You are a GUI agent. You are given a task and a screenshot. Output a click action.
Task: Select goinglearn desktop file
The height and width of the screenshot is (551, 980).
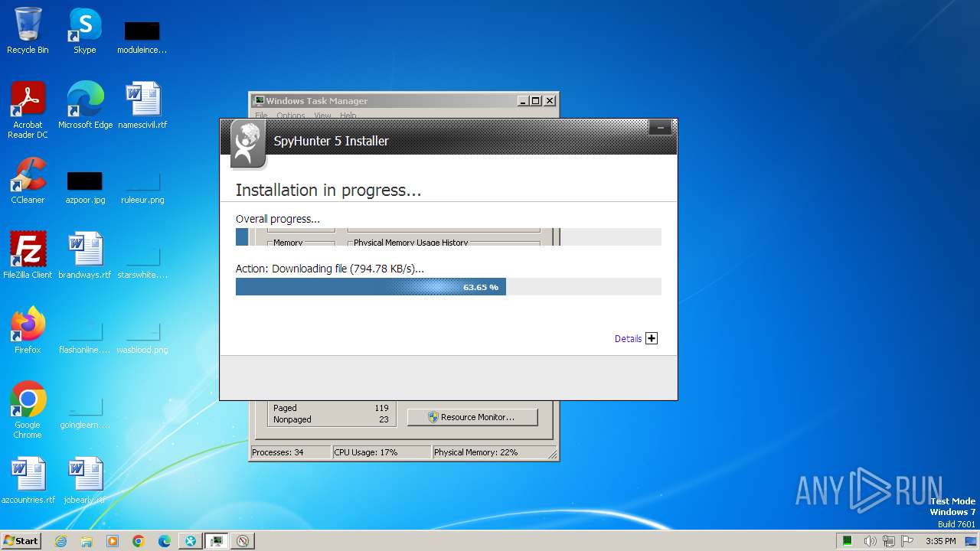[x=85, y=413]
